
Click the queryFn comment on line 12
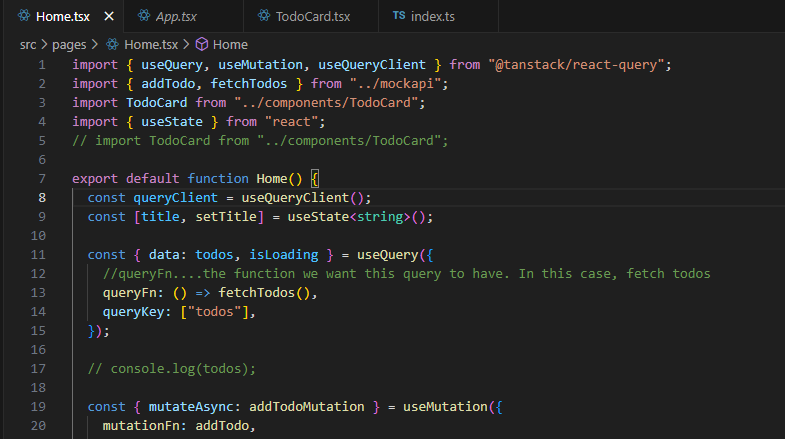point(407,274)
